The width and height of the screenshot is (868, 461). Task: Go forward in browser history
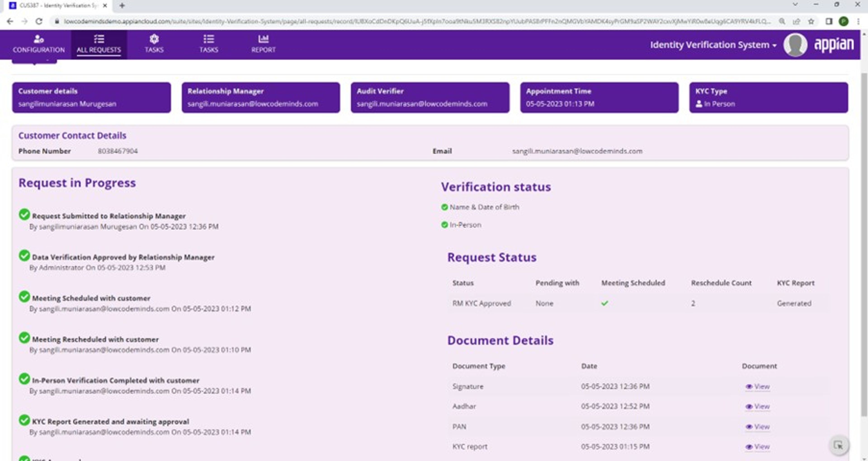[x=24, y=21]
